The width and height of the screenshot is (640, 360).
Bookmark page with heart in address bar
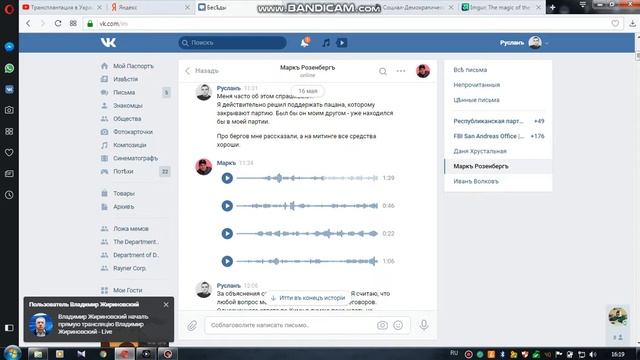tap(615, 24)
